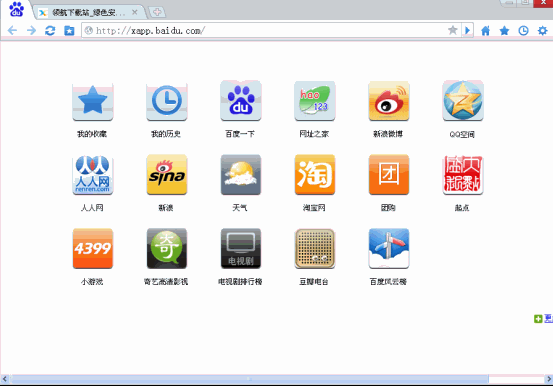This screenshot has width=553, height=386.
Task: Go forward with the right arrow
Action: 31,31
